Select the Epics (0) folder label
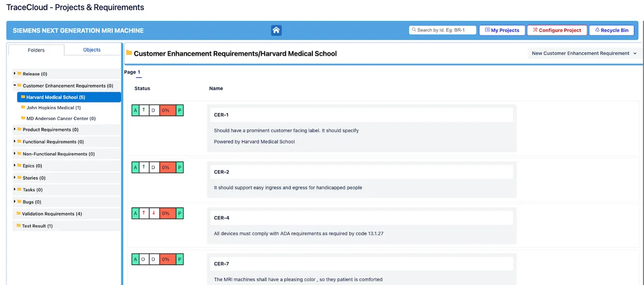Screen dimensions: 644x285 [x=32, y=166]
